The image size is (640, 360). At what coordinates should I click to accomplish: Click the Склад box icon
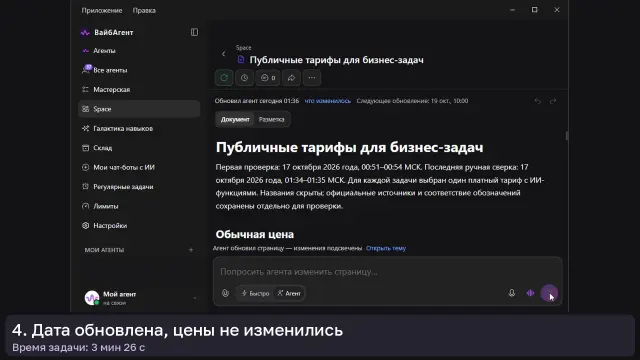(85, 148)
